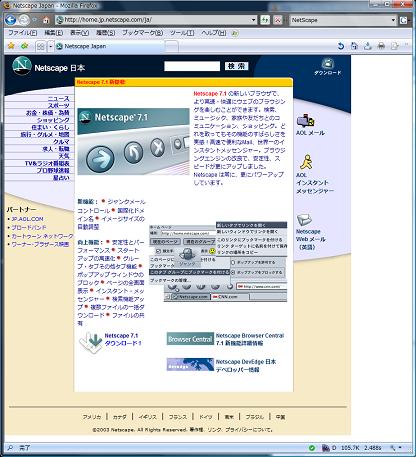The image size is (416, 457).
Task: Click the スポーツ sports link in the sidebar
Action: point(58,106)
